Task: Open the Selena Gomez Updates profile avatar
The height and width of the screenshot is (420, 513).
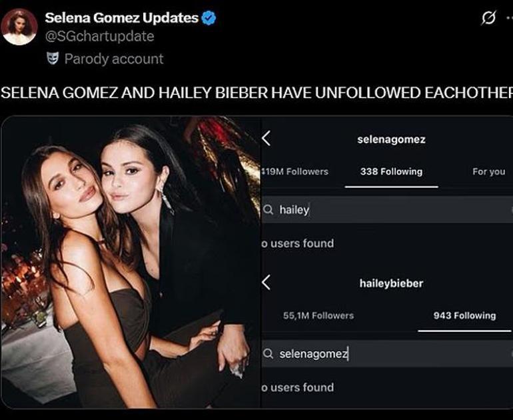Action: tap(19, 27)
